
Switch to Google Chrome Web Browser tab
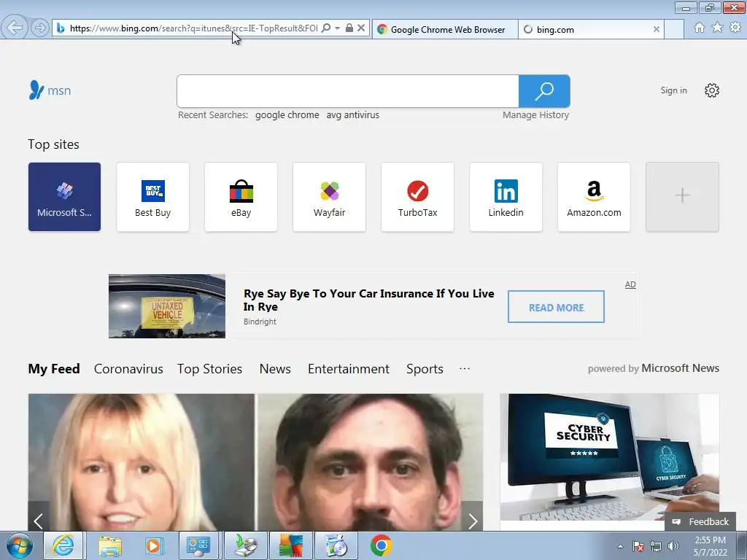[x=444, y=29]
